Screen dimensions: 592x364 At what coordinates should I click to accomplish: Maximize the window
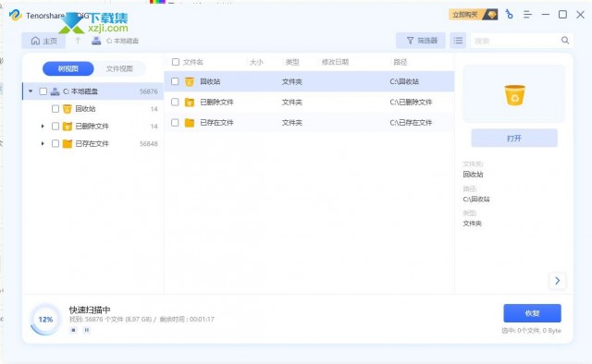[x=562, y=15]
